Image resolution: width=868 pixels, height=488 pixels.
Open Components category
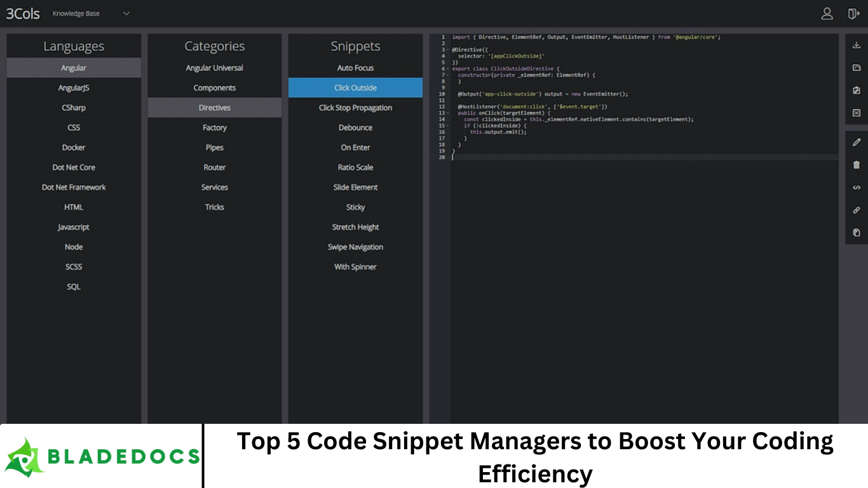215,88
